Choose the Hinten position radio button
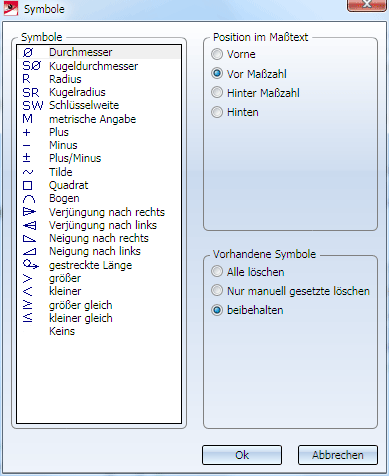This screenshot has width=389, height=476. [x=235, y=112]
